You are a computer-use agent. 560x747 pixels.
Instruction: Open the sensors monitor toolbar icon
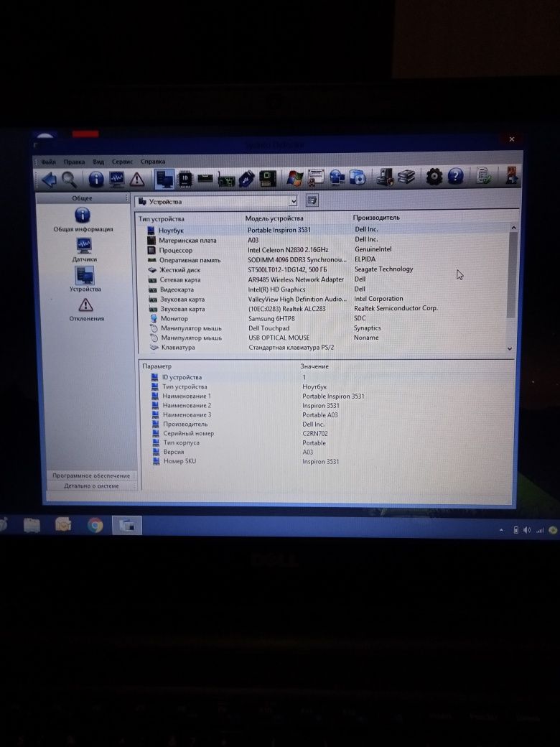click(116, 179)
